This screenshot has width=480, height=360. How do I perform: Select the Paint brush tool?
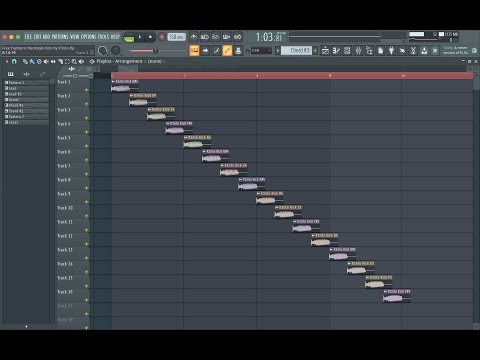(32, 61)
